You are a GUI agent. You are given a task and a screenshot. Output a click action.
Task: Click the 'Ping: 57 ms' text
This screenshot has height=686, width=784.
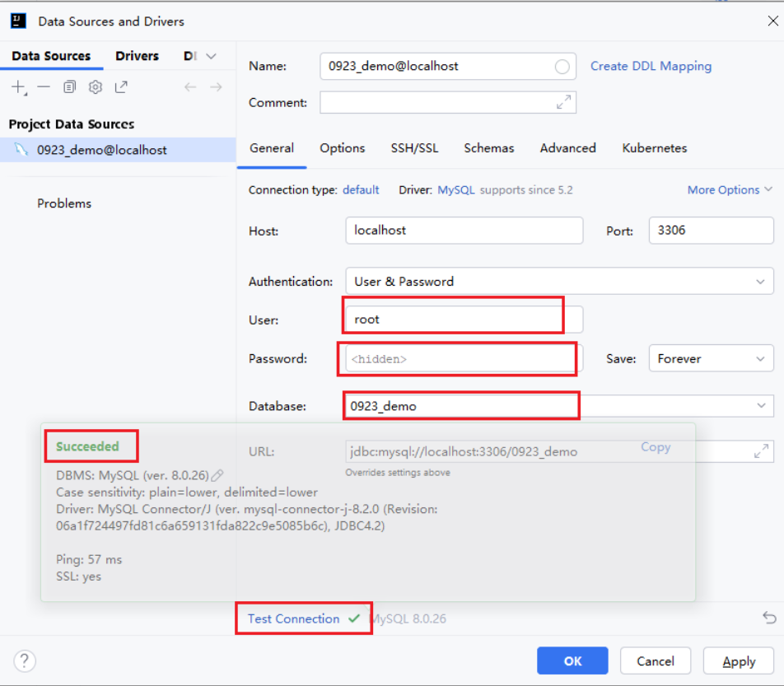coord(89,559)
